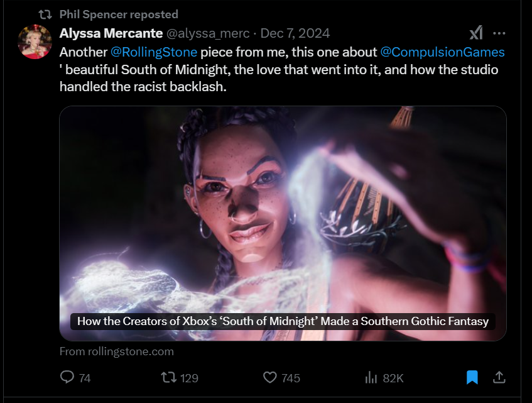This screenshot has width=532, height=403.
Task: Open Alyssa Mercante's profile avatar
Action: point(35,42)
